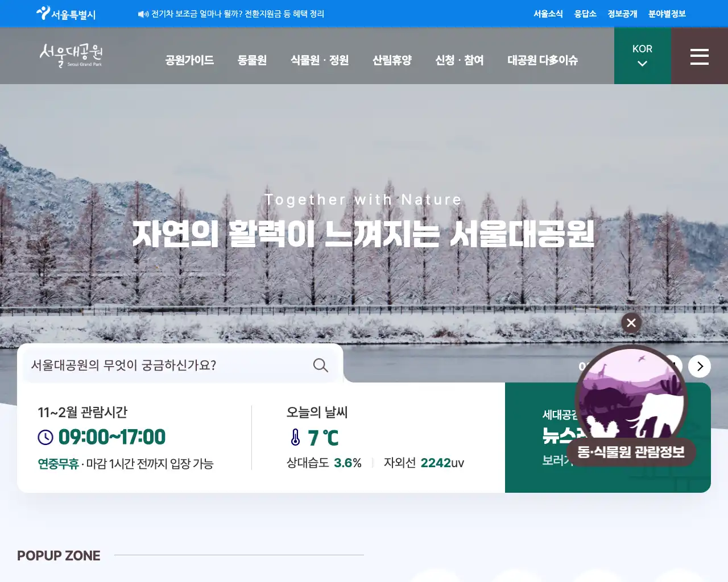Click the carousel pause control
Image resolution: width=728 pixels, height=582 pixels.
coord(673,366)
